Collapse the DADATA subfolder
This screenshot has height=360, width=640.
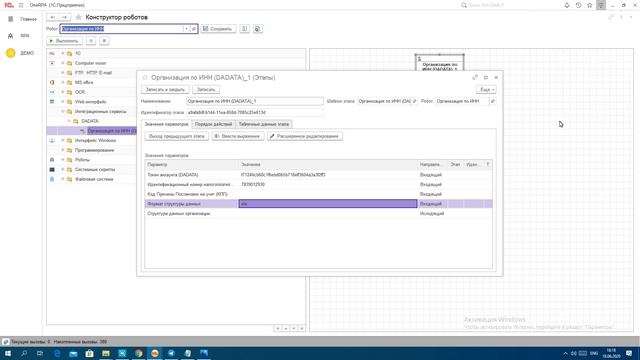point(69,121)
